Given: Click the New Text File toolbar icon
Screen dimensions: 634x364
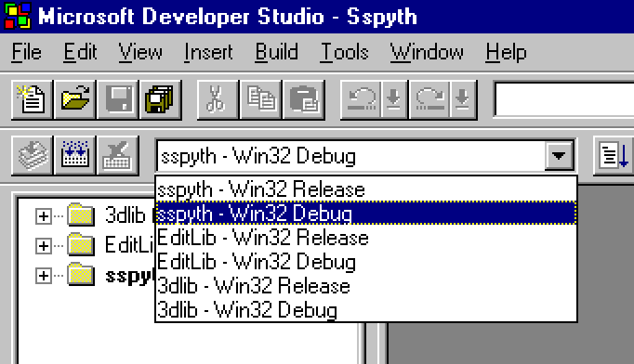Looking at the screenshot, I should click(32, 99).
